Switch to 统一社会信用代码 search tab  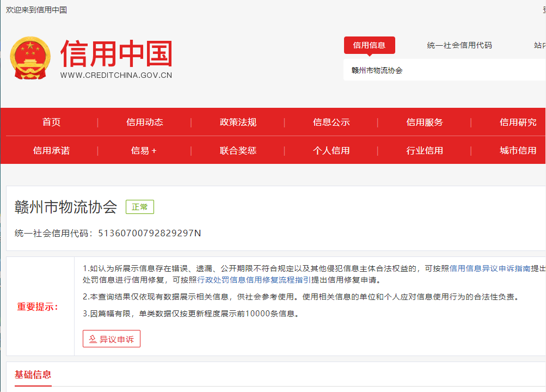[459, 45]
